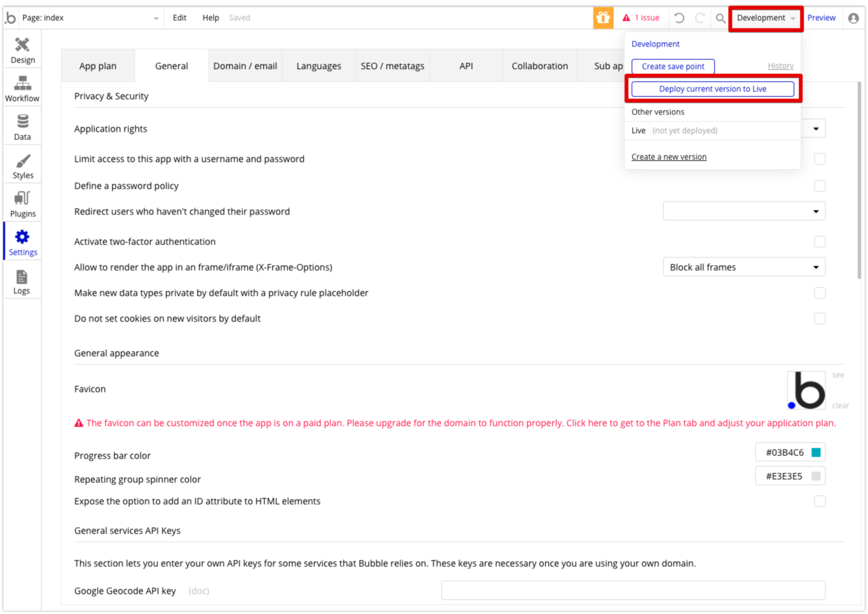Image resolution: width=868 pixels, height=614 pixels.
Task: Open the Data section in the sidebar
Action: (x=22, y=127)
